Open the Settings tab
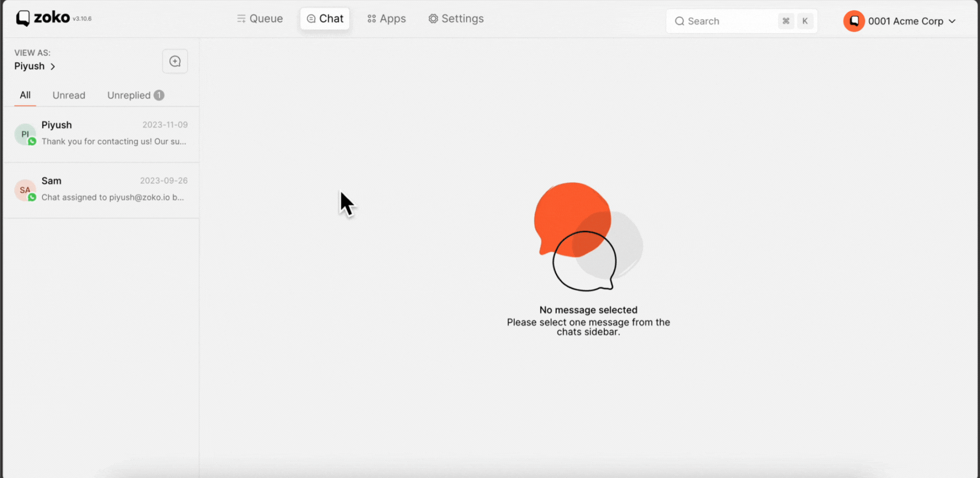Viewport: 980px width, 478px height. click(x=456, y=19)
